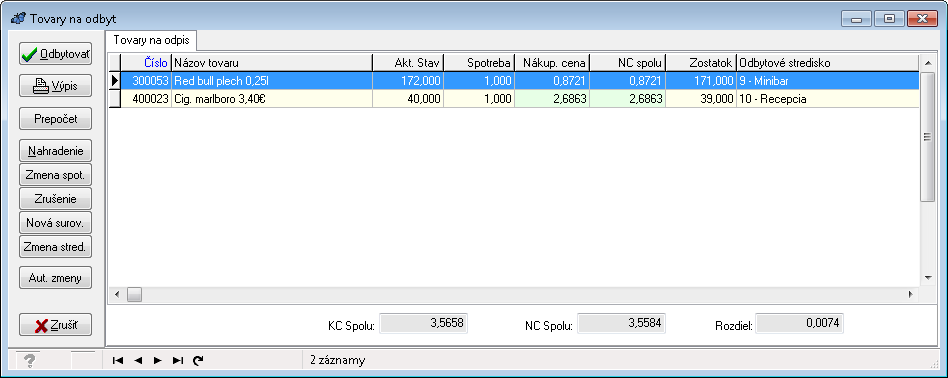Click the Odbytovať button with green checkmark
Image resolution: width=948 pixels, height=378 pixels.
pos(56,54)
